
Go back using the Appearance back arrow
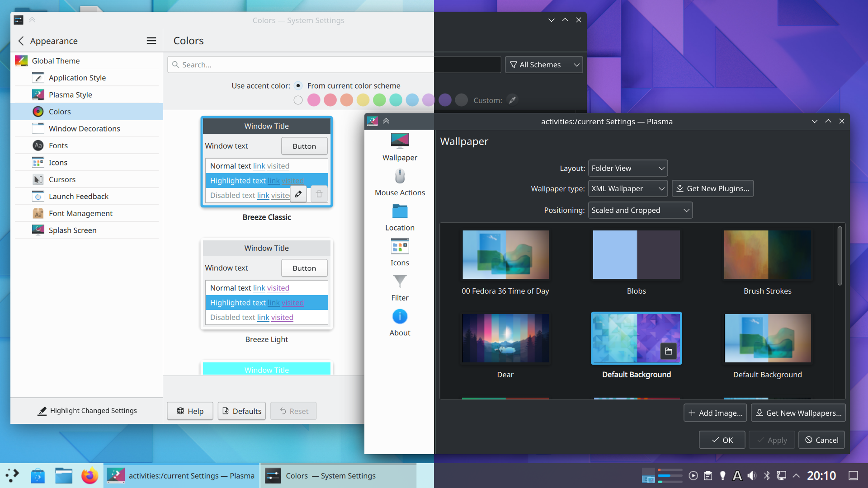[21, 41]
